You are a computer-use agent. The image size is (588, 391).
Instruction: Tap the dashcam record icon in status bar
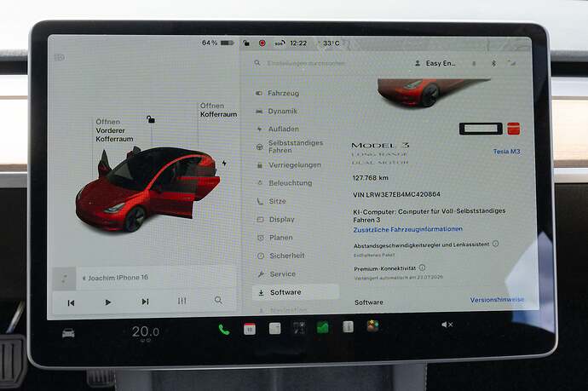[x=262, y=43]
